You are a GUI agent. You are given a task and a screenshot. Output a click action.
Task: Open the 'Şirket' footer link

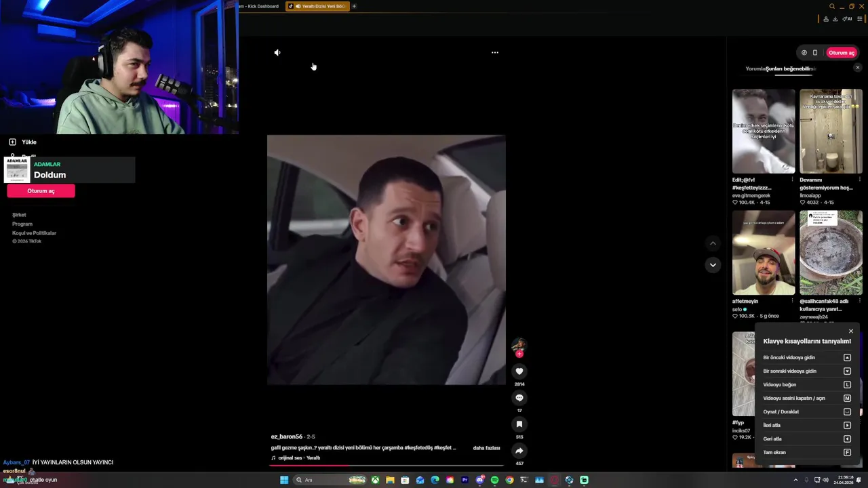pos(19,215)
